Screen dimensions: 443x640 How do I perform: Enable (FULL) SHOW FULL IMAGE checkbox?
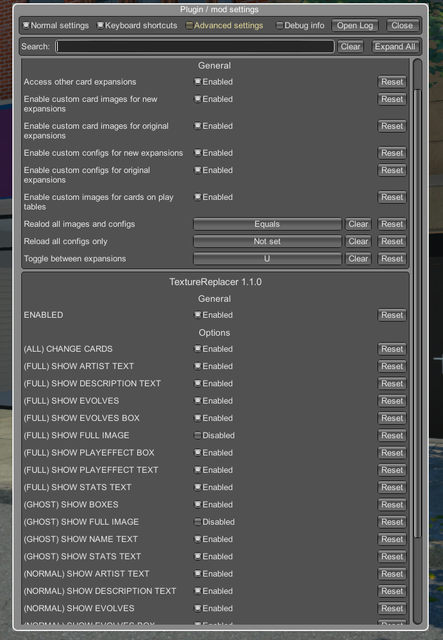[x=198, y=435]
